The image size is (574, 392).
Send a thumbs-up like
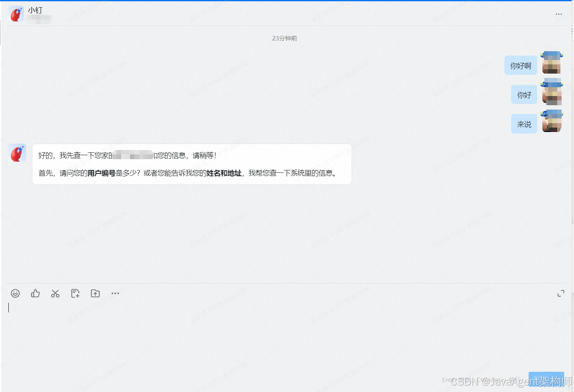pyautogui.click(x=35, y=293)
